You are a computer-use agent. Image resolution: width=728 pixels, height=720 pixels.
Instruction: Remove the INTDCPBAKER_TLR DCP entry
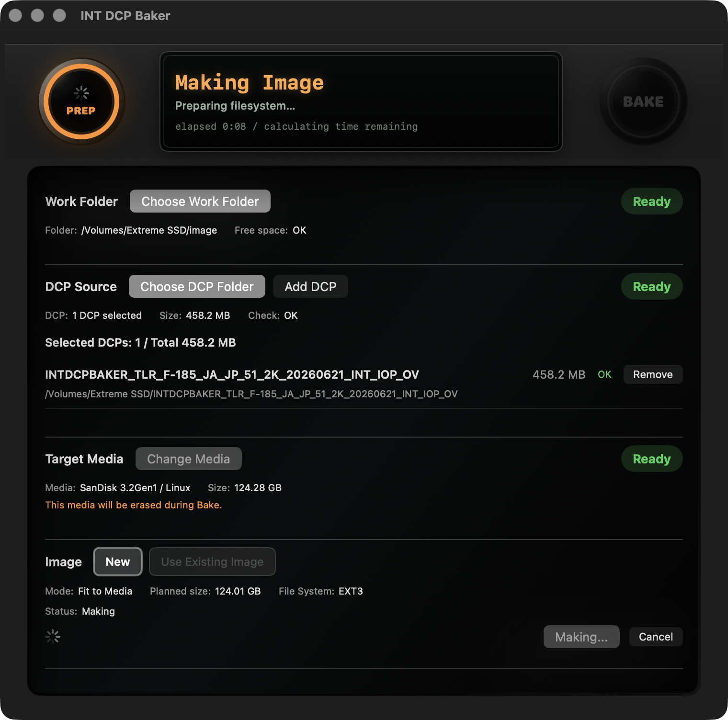point(653,374)
